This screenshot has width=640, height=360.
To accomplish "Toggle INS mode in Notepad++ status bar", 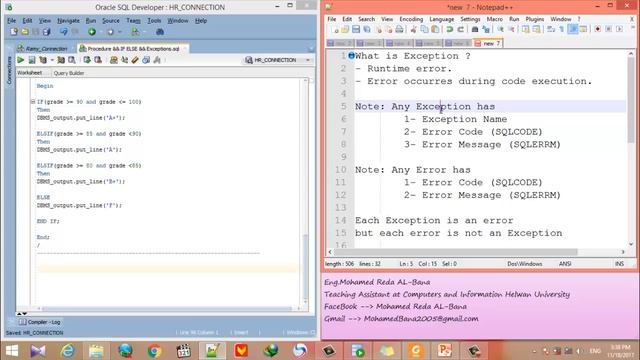I will click(619, 264).
